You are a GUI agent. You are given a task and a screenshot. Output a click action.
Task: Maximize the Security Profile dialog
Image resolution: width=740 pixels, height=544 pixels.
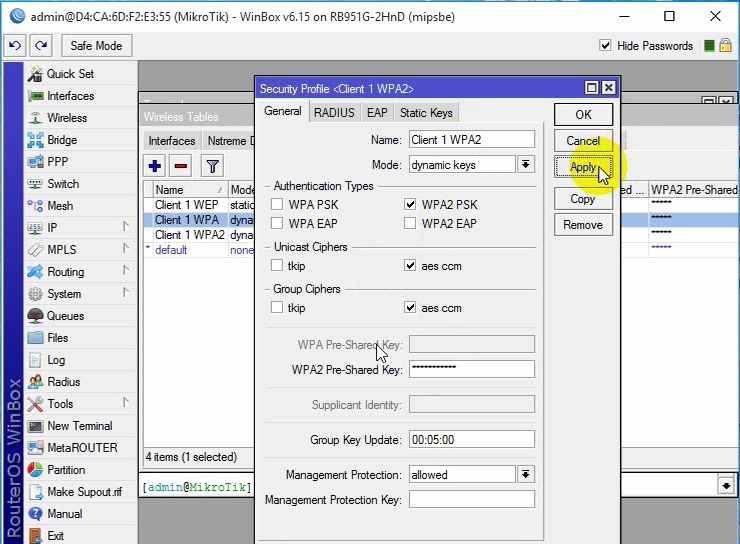tap(591, 88)
